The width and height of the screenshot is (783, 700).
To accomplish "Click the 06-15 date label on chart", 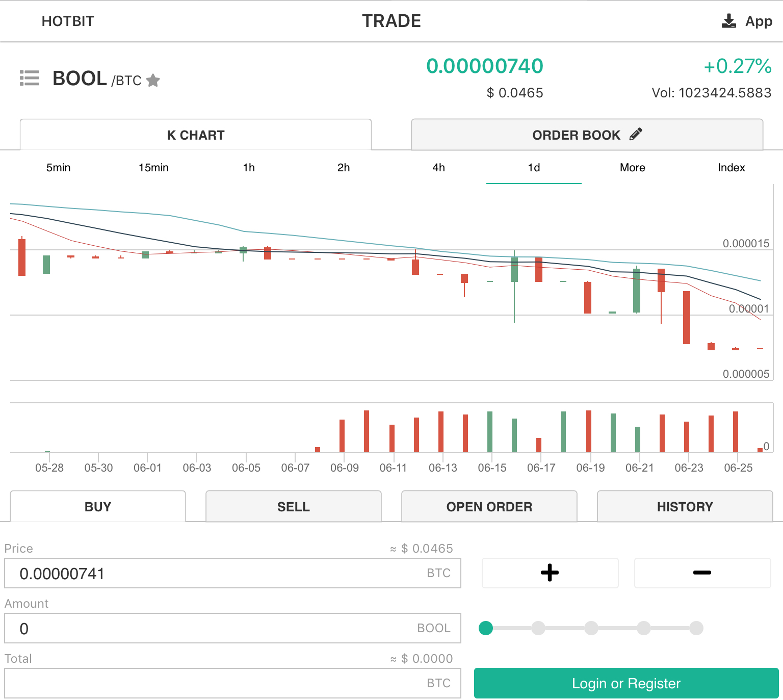I will [x=492, y=468].
